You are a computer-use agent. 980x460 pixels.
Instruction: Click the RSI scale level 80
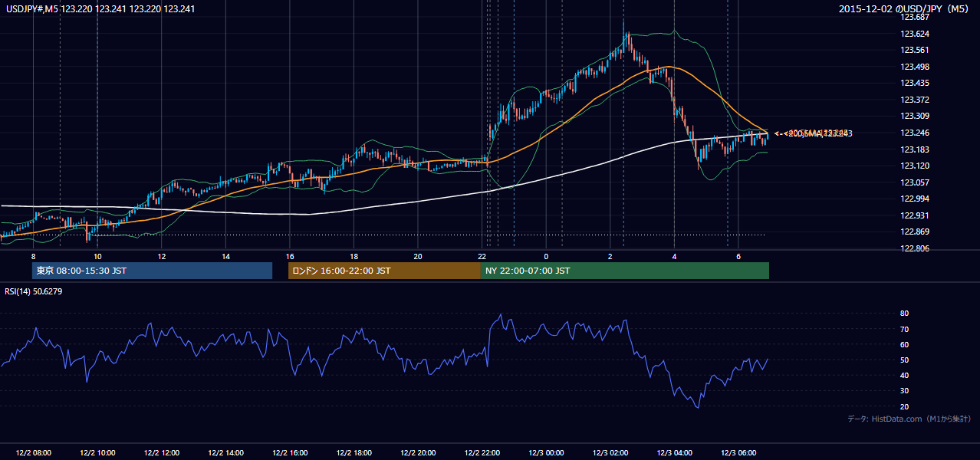tap(905, 314)
